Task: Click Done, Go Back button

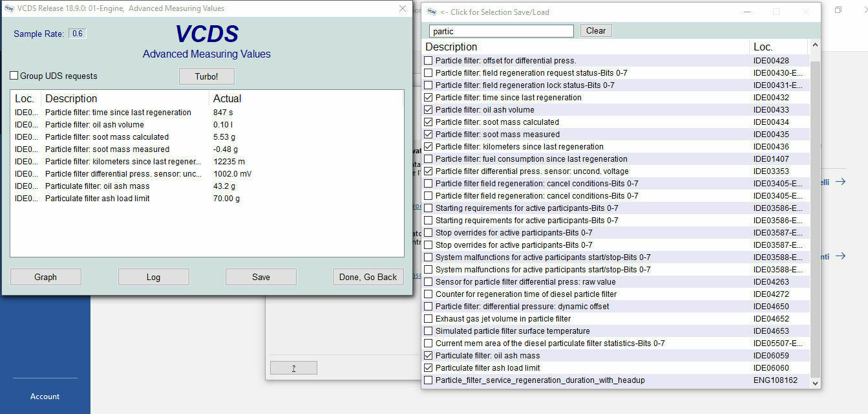Action: pos(368,277)
